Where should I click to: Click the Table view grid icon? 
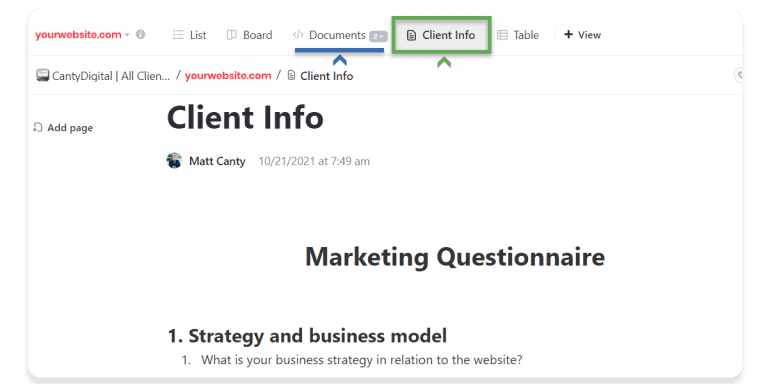(503, 35)
